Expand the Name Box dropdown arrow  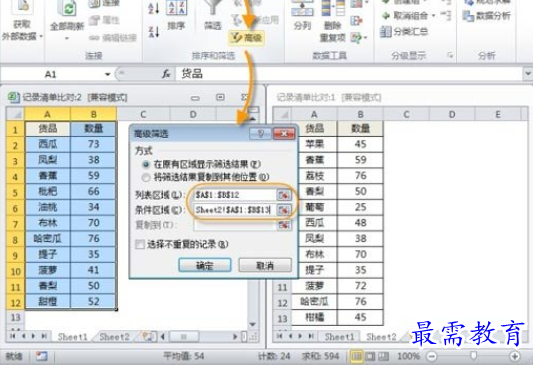pos(107,74)
